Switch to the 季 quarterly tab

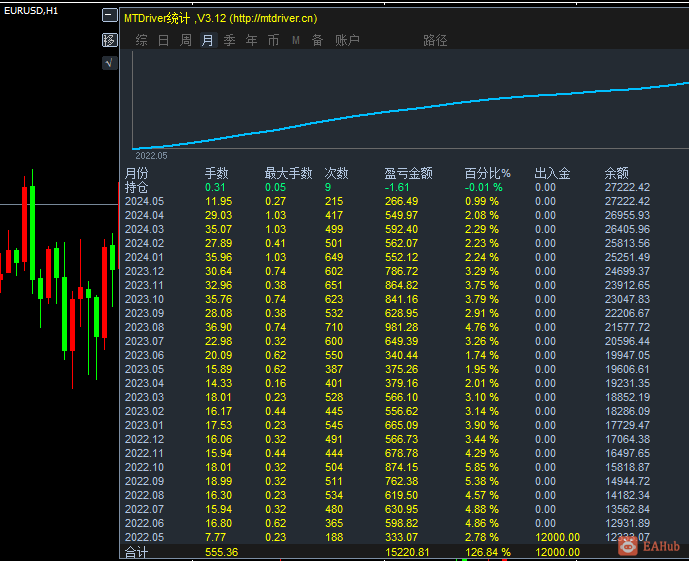pyautogui.click(x=229, y=40)
